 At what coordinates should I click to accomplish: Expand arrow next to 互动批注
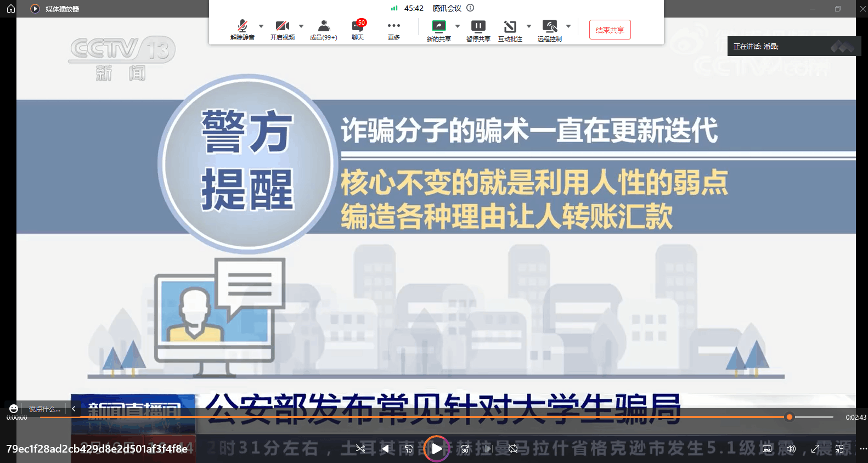click(x=529, y=26)
